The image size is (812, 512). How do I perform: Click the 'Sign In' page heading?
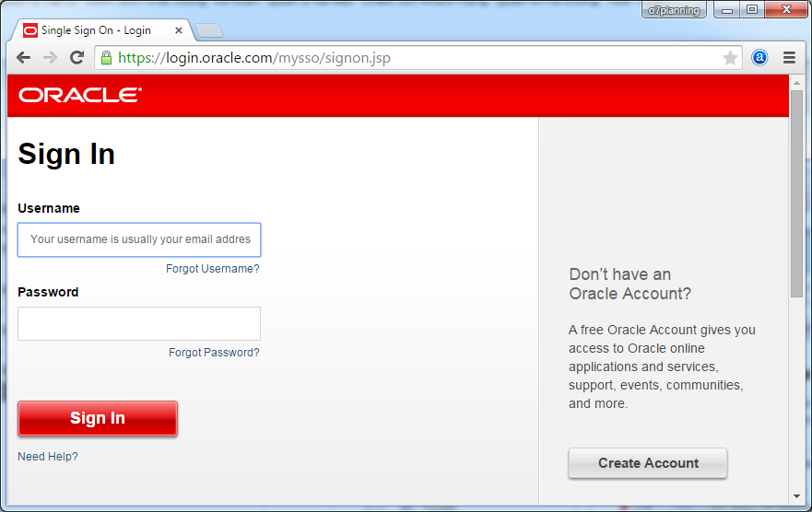(66, 154)
